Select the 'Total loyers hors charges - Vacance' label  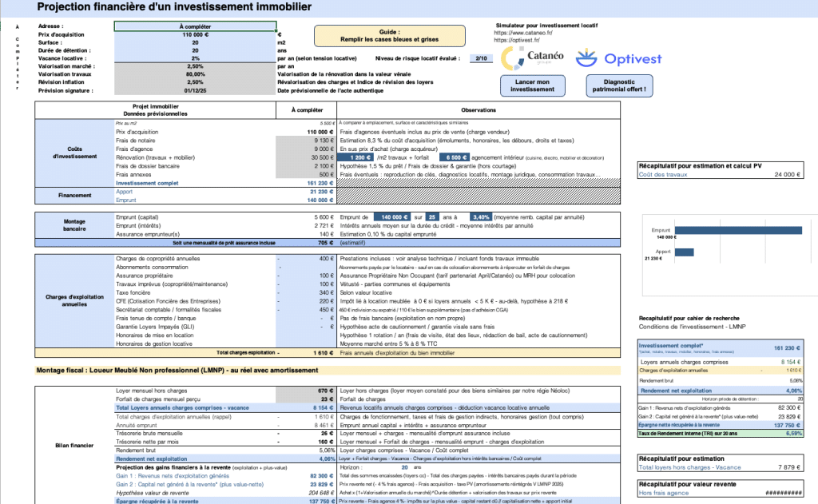point(689,467)
